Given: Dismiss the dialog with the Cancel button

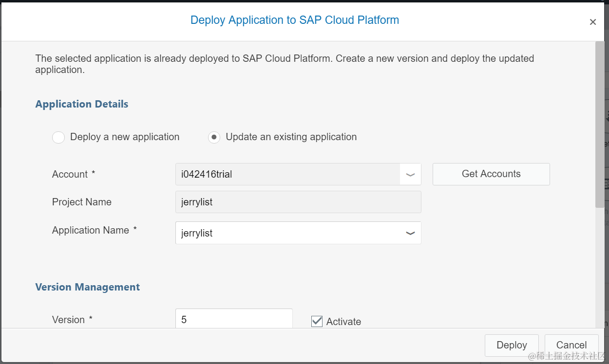Looking at the screenshot, I should point(571,345).
